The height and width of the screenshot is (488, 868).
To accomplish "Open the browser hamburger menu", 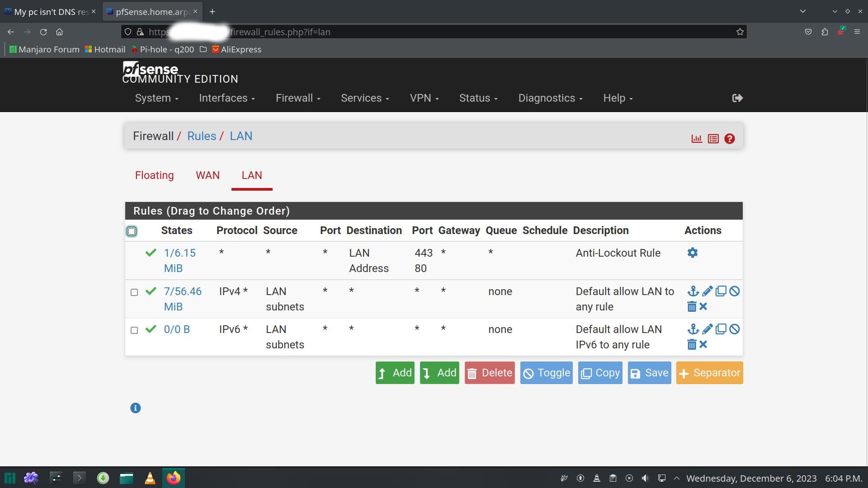I will click(857, 32).
